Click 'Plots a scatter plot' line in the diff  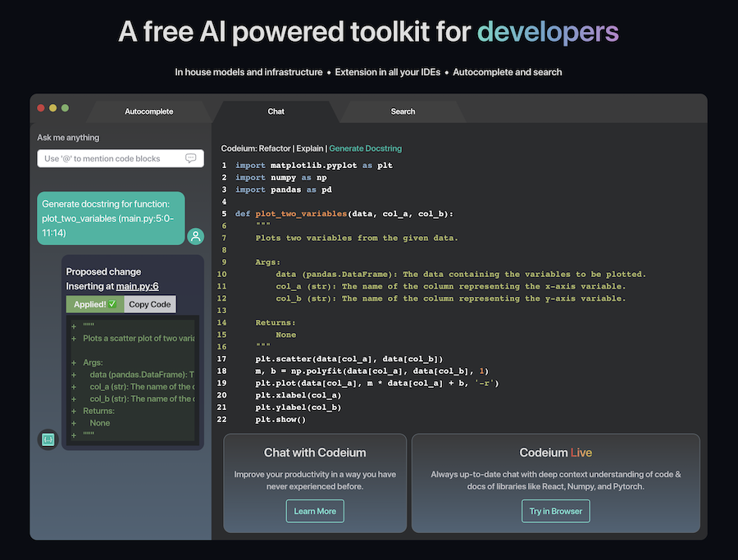[139, 339]
